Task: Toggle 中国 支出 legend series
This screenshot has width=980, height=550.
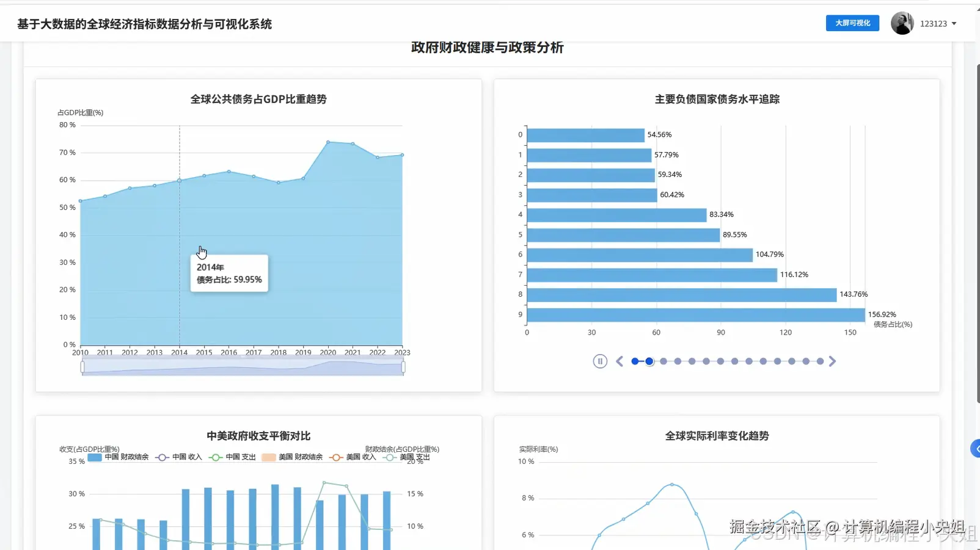Action: (x=232, y=457)
